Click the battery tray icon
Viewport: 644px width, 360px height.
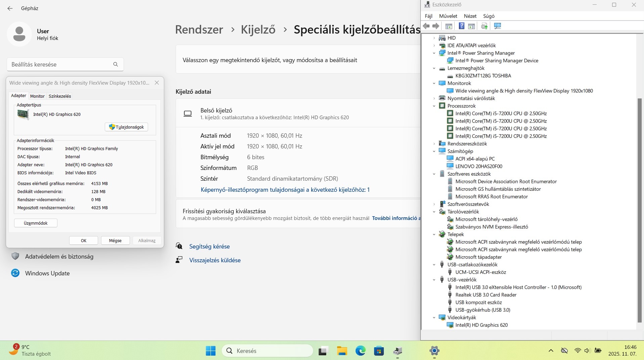(598, 351)
